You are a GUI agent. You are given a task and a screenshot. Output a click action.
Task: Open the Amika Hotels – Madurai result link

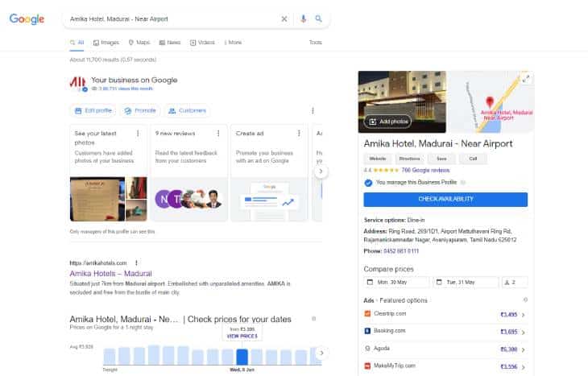(110, 273)
